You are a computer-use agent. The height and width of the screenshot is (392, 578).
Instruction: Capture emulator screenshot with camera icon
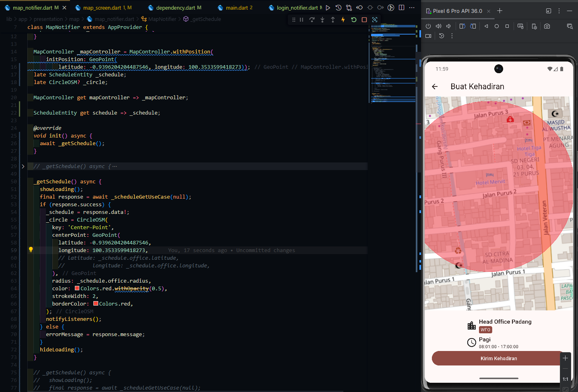coord(547,26)
